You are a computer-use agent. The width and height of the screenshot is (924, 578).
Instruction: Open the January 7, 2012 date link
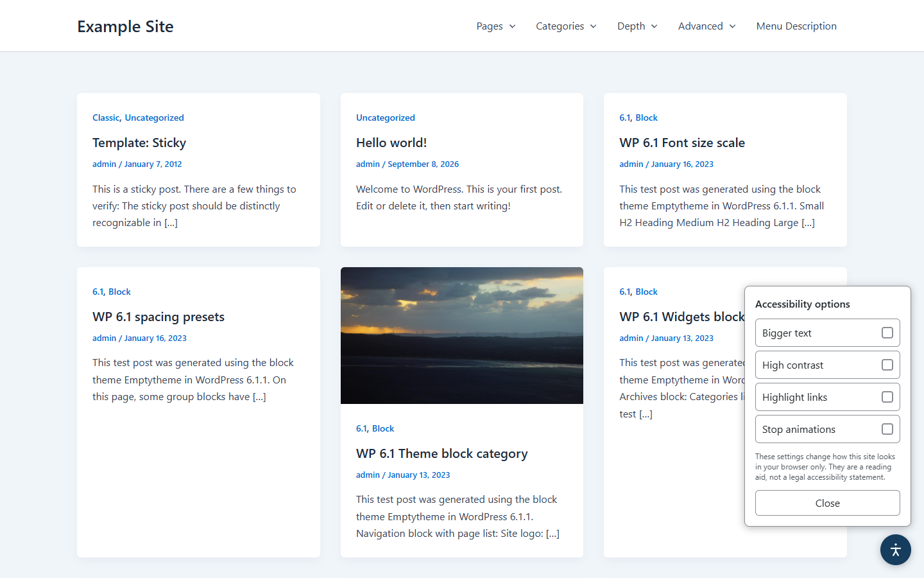point(153,164)
